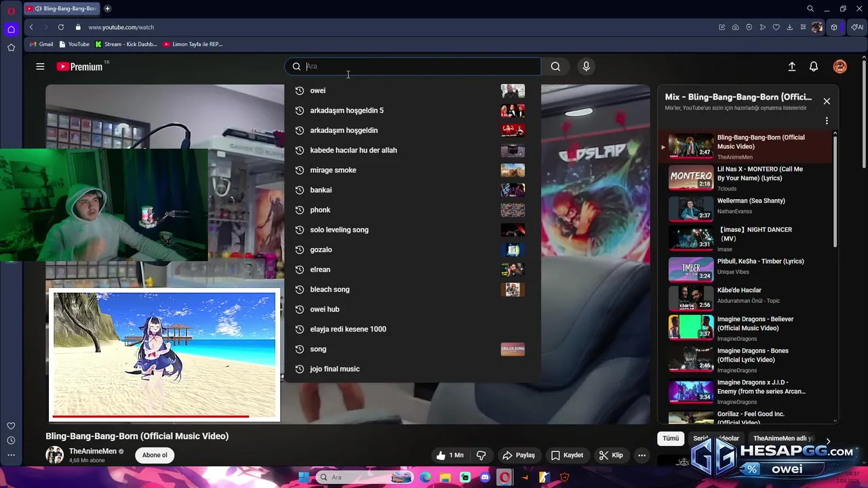Click the address bar URL
Image resolution: width=868 pixels, height=488 pixels.
click(121, 27)
